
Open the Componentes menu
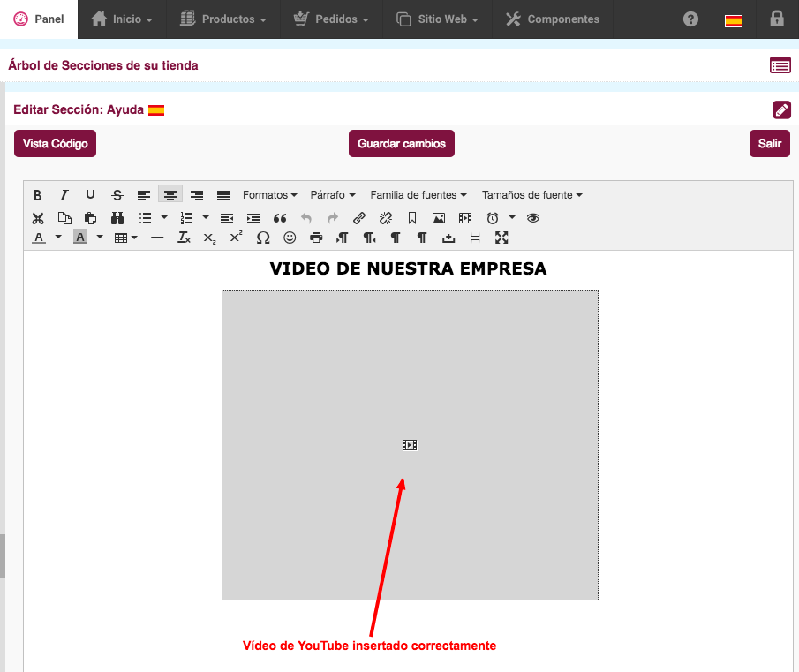tap(553, 19)
